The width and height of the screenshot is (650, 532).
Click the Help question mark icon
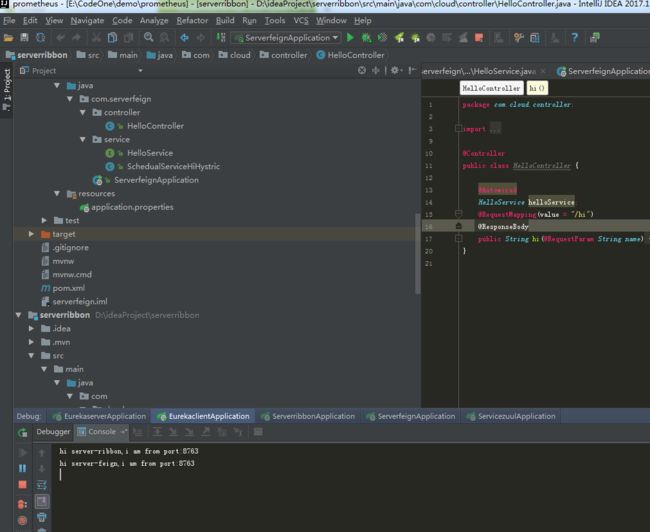[575, 38]
